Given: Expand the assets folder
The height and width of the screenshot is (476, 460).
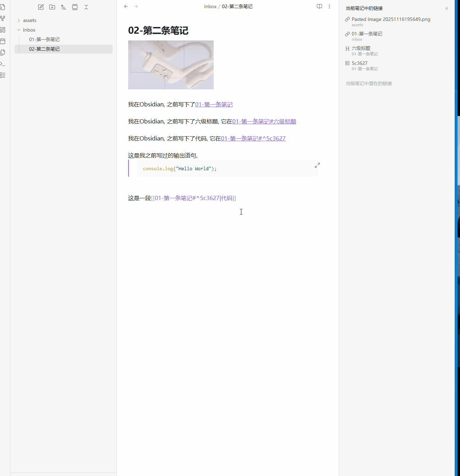Looking at the screenshot, I should click(x=29, y=21).
